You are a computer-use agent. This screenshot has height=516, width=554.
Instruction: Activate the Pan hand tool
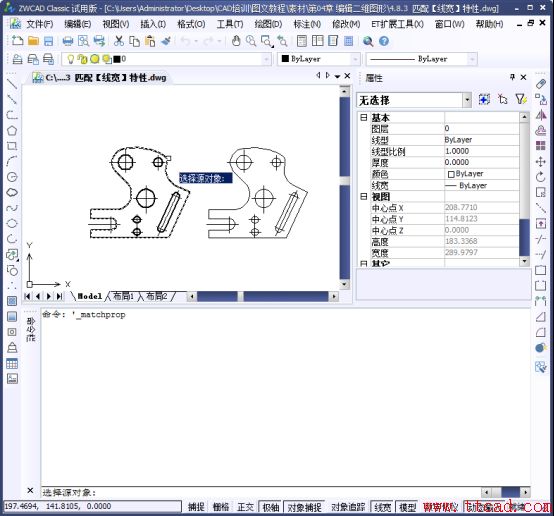(x=236, y=41)
